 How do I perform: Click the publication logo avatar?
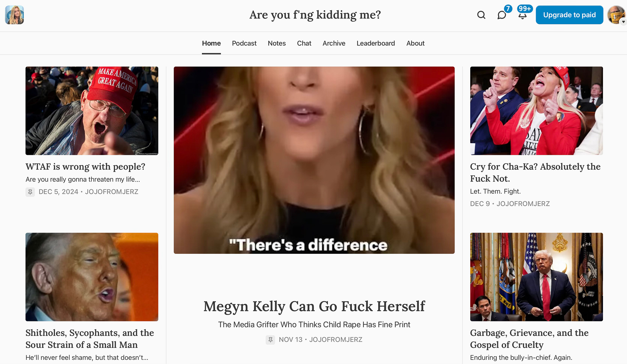pyautogui.click(x=15, y=15)
